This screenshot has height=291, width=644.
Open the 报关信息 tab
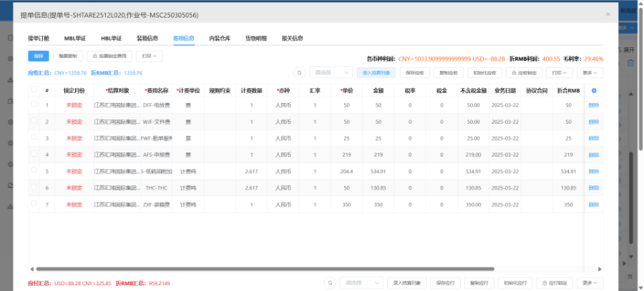(293, 38)
